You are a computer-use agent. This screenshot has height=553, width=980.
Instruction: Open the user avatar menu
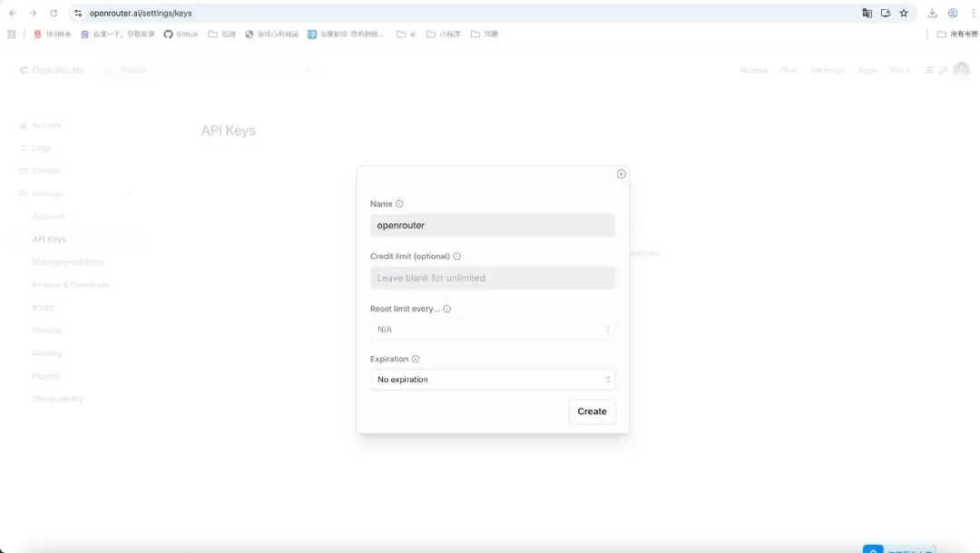(961, 69)
